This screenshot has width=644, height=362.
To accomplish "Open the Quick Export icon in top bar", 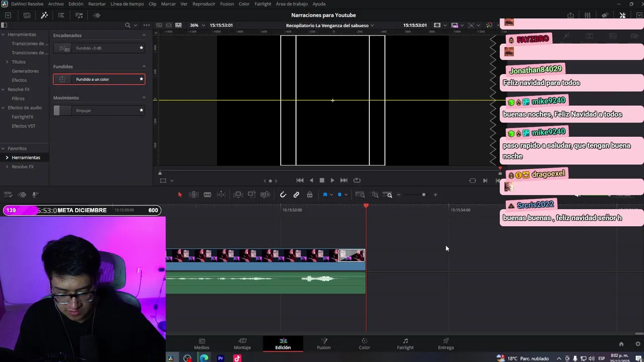I will [571, 15].
